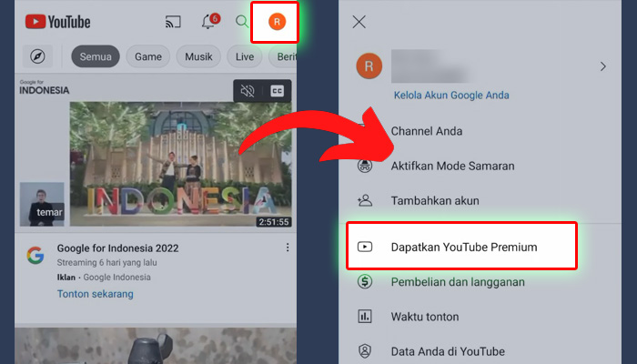Open the Cast to device icon

[173, 22]
